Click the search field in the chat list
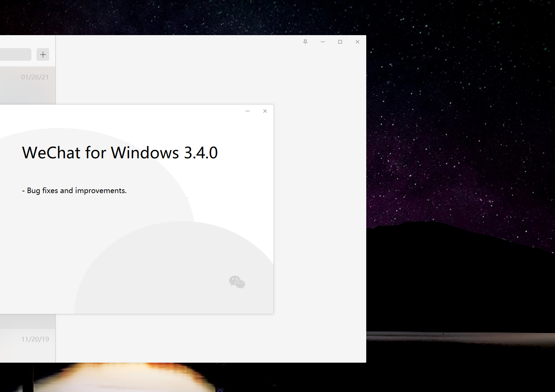 coord(15,55)
